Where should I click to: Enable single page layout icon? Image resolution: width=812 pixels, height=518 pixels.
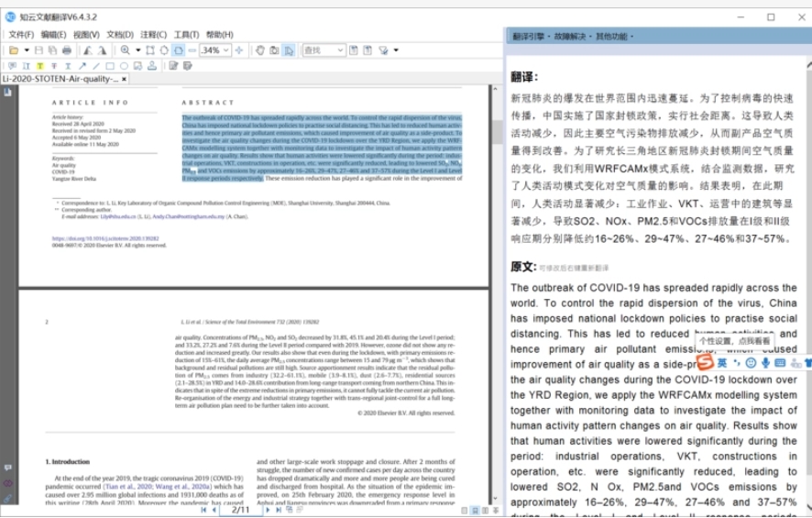tap(465, 511)
